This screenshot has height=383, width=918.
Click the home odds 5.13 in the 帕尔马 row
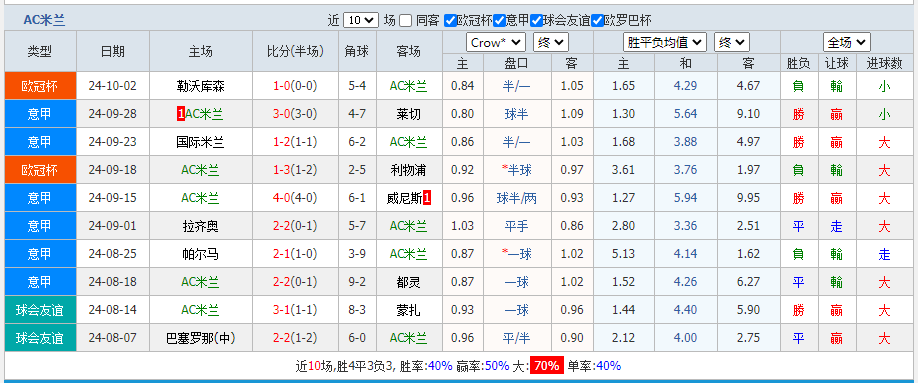(624, 254)
